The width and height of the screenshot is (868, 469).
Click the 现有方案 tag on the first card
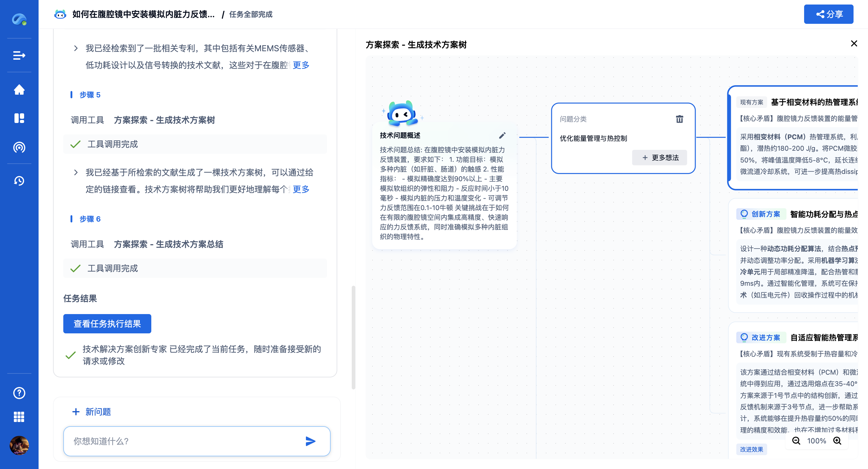(x=751, y=102)
